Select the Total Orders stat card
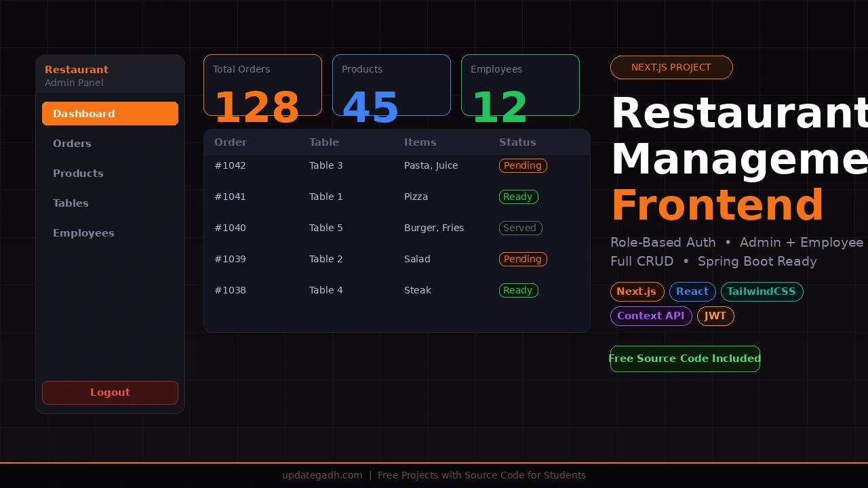 click(x=262, y=85)
